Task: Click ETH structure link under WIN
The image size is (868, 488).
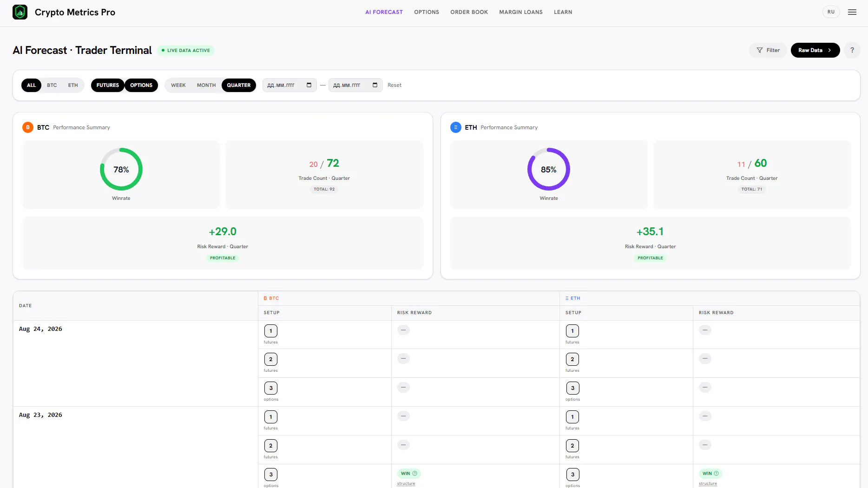Action: point(708,483)
